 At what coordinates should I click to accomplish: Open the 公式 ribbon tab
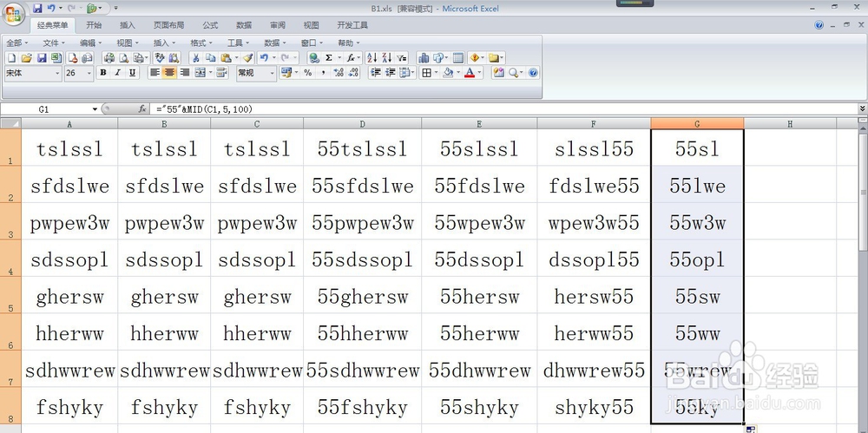coord(210,25)
